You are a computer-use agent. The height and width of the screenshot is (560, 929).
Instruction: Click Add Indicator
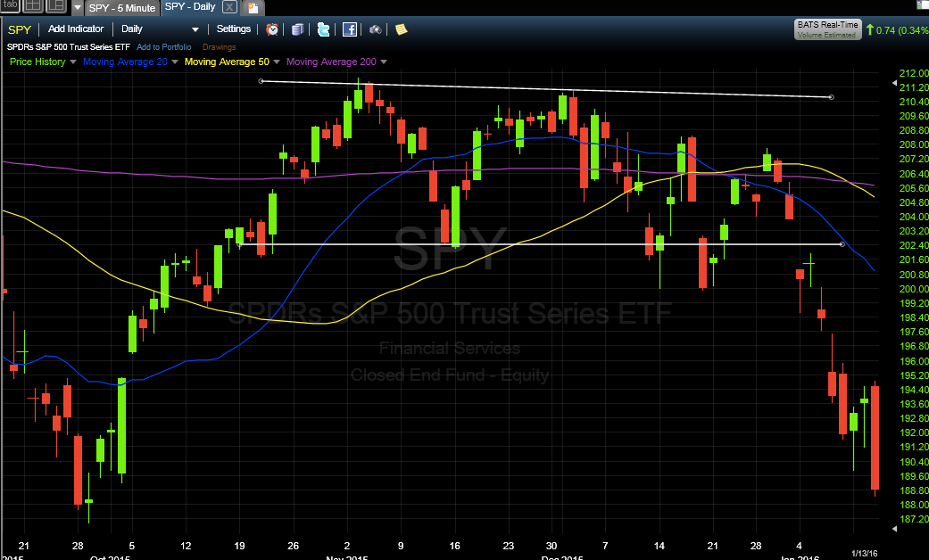[x=76, y=29]
